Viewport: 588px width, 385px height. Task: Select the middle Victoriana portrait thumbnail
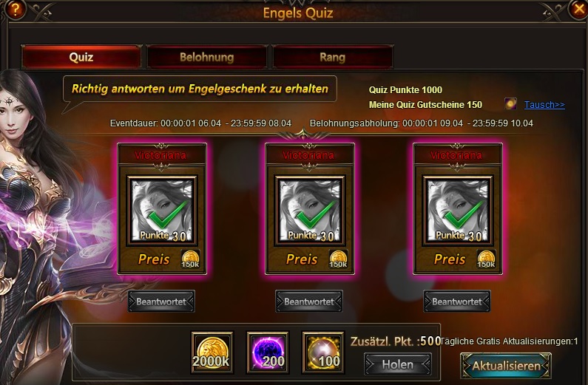[x=310, y=211]
